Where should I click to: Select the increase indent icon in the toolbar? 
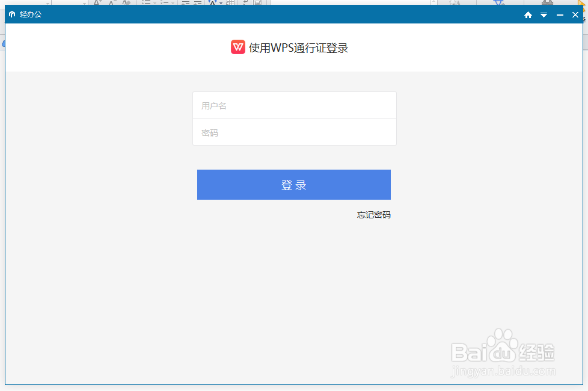198,2
